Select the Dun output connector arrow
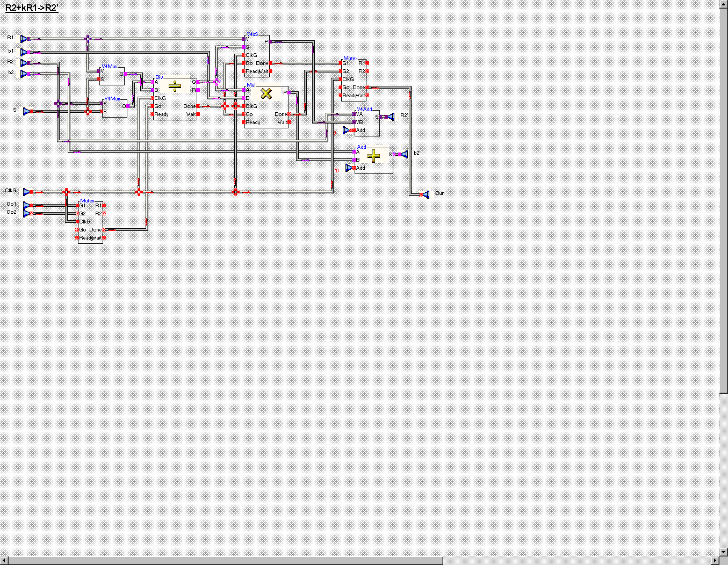Image resolution: width=728 pixels, height=565 pixels. point(425,194)
